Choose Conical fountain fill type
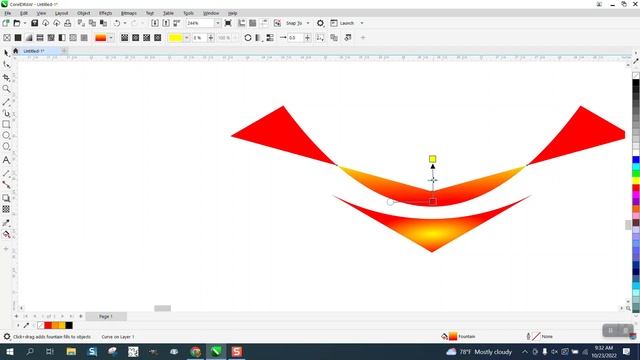 [147, 38]
